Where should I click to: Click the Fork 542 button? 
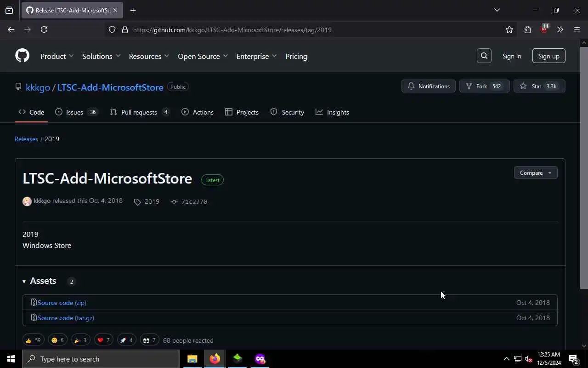point(485,86)
